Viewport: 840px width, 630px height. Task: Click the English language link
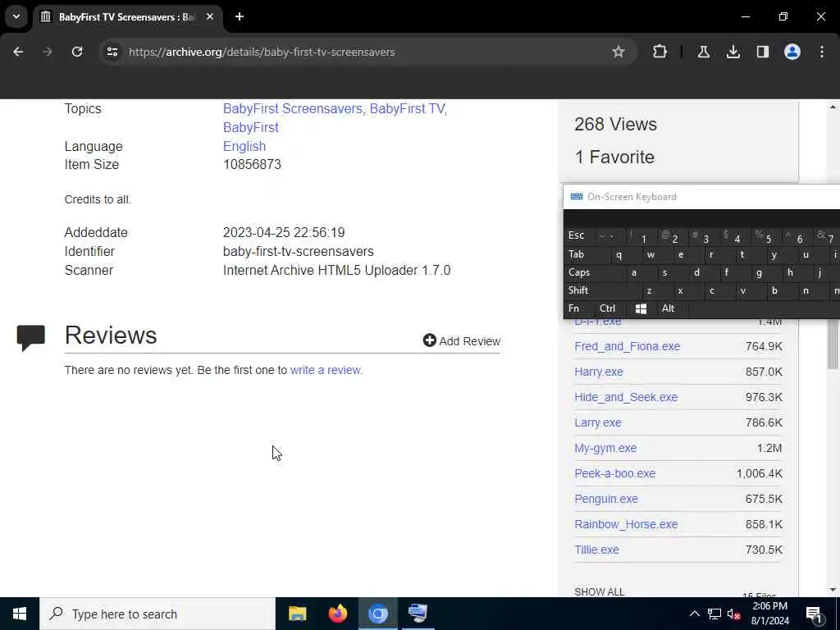point(244,146)
